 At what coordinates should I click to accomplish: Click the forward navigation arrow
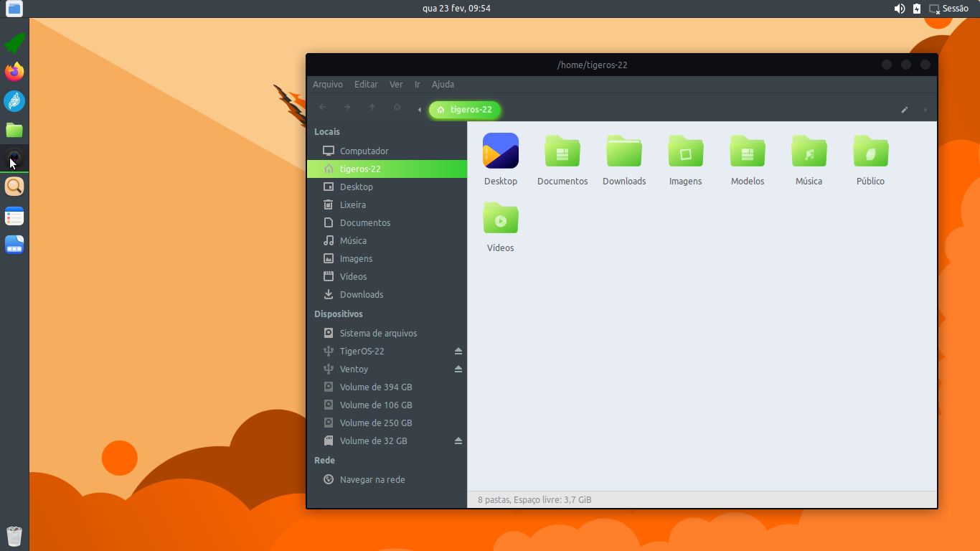tap(347, 107)
